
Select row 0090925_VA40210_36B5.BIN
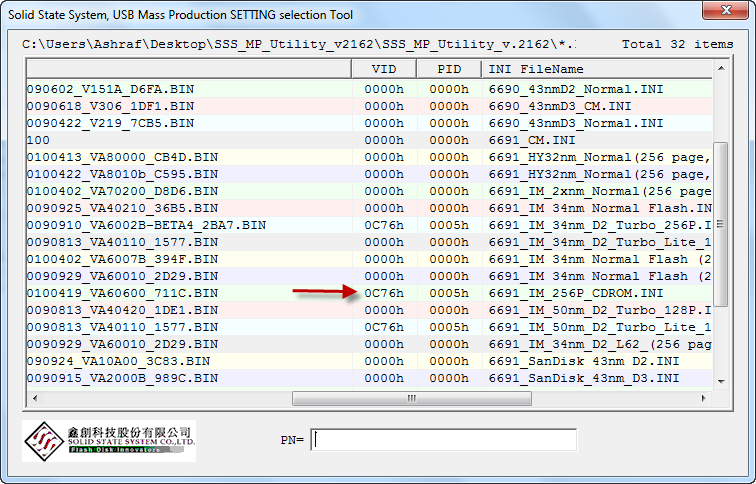click(369, 208)
